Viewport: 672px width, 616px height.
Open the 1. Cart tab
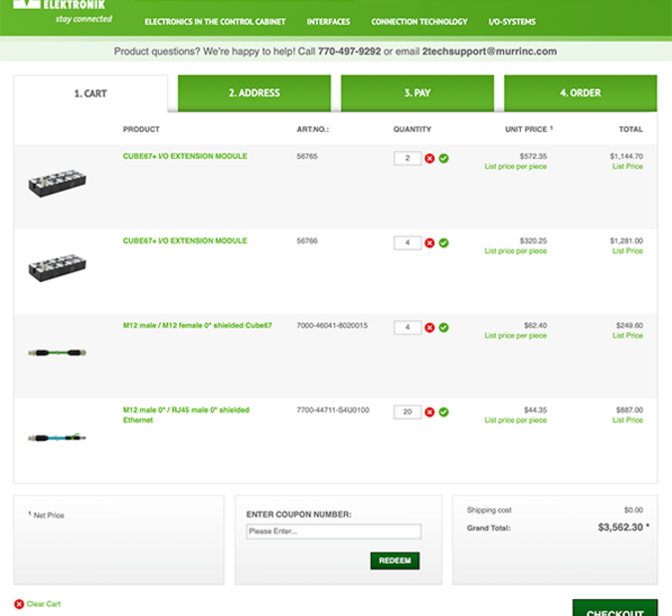[90, 93]
